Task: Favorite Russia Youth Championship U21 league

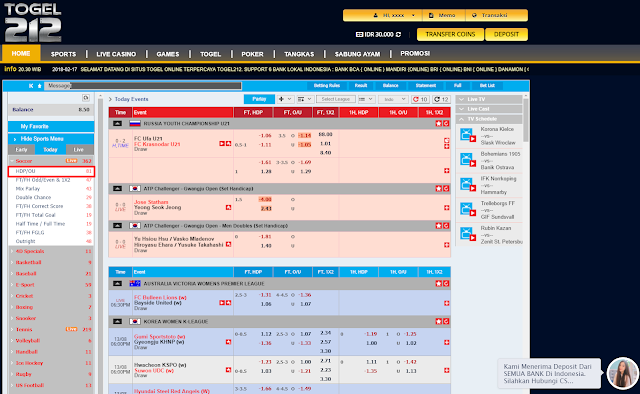Action: point(438,123)
